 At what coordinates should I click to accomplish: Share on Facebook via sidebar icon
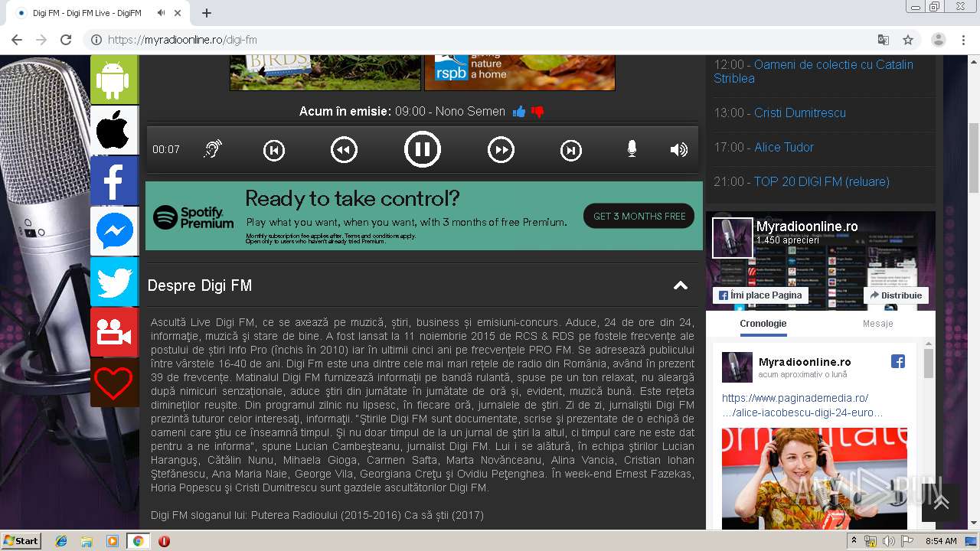(114, 181)
